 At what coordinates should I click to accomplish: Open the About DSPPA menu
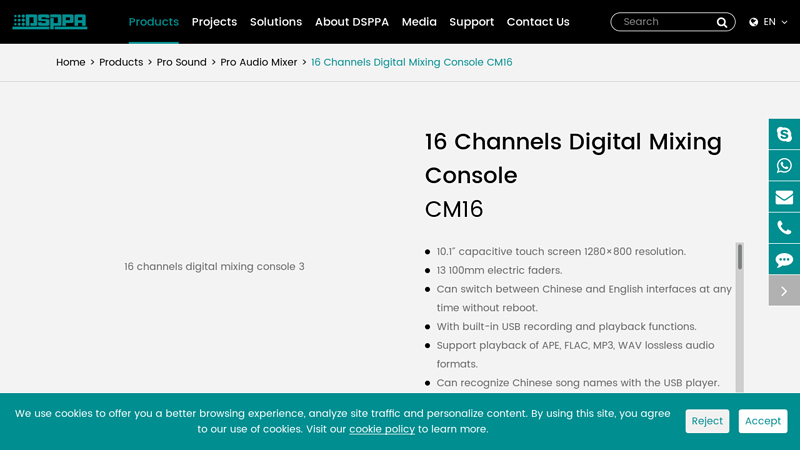pyautogui.click(x=352, y=22)
